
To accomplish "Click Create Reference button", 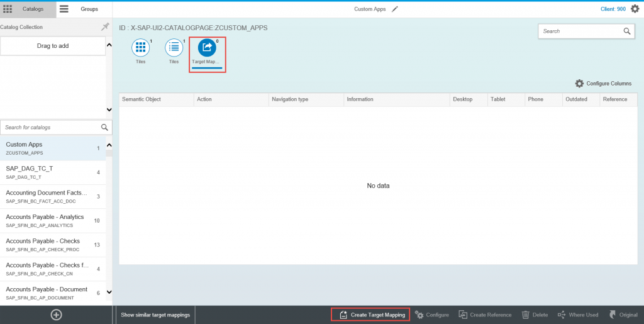I will pos(485,315).
